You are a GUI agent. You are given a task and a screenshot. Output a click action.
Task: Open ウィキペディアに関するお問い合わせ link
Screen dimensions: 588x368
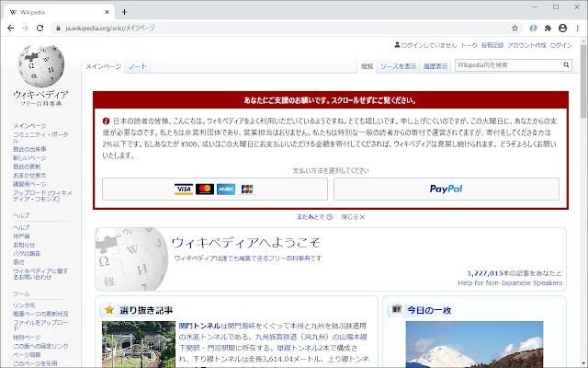pyautogui.click(x=40, y=274)
